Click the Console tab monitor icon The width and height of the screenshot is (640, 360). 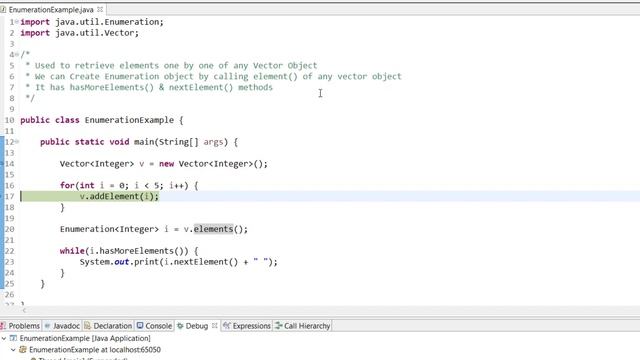(140, 325)
